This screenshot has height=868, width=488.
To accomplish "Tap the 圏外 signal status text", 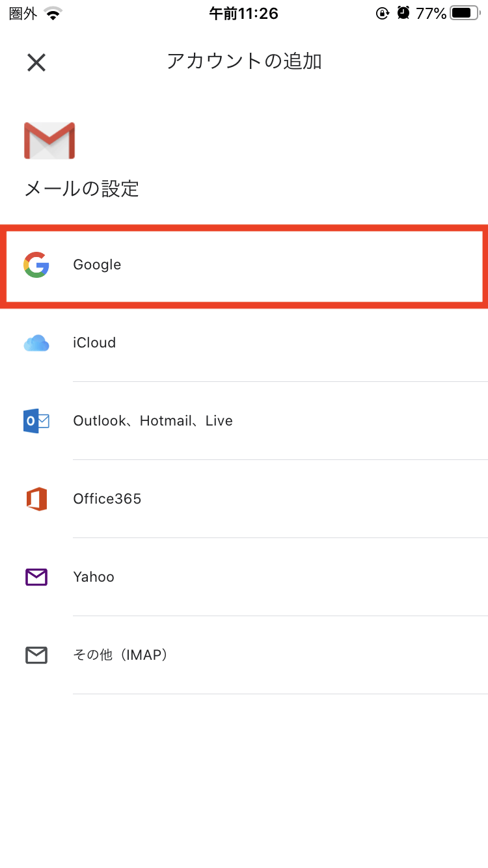I will coord(23,14).
